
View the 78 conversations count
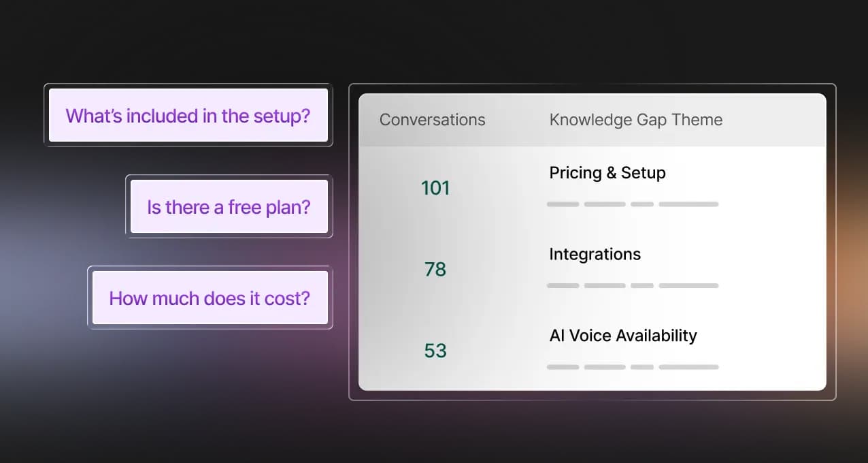[x=435, y=270]
